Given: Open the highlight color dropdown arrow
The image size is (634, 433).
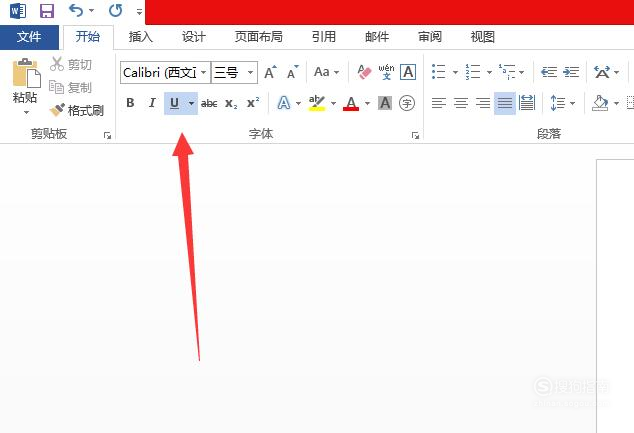Looking at the screenshot, I should [334, 103].
